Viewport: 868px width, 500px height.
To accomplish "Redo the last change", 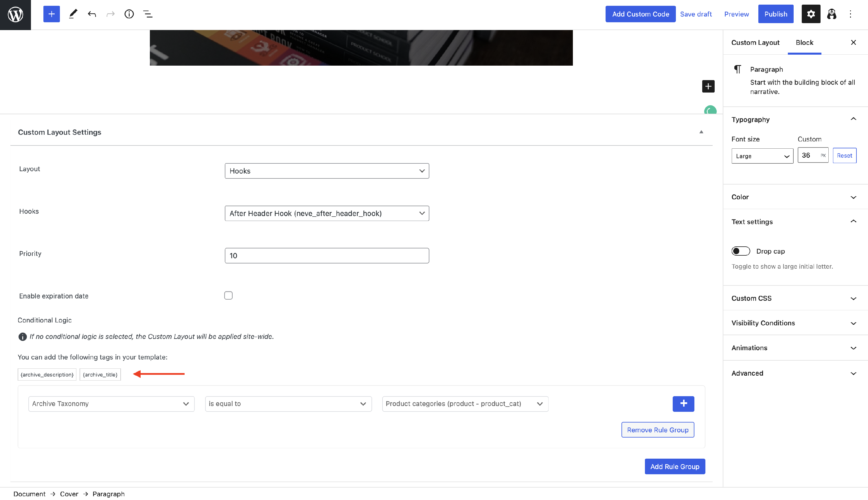I will click(x=110, y=14).
